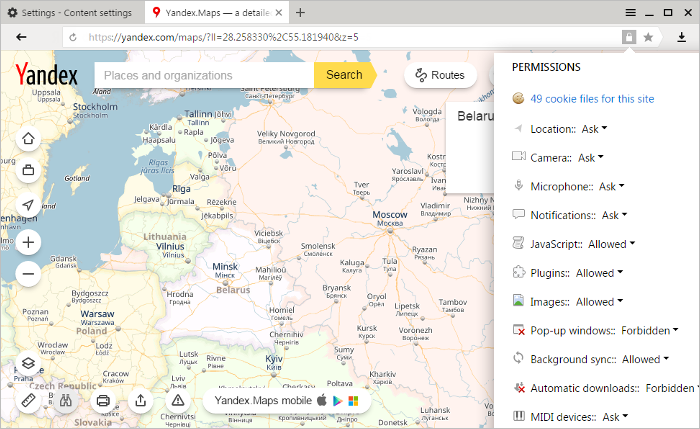Open the browser hamburger menu
Image resolution: width=700 pixels, height=429 pixels.
click(x=630, y=12)
